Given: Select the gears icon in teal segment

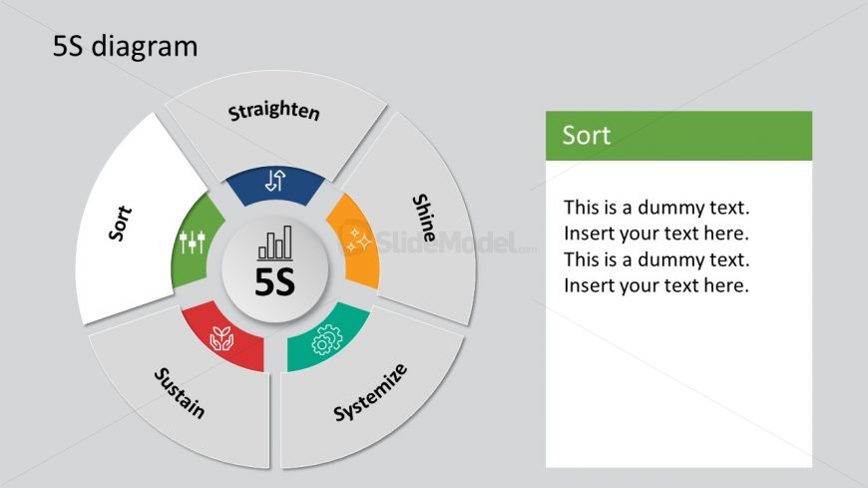Looking at the screenshot, I should coord(326,339).
